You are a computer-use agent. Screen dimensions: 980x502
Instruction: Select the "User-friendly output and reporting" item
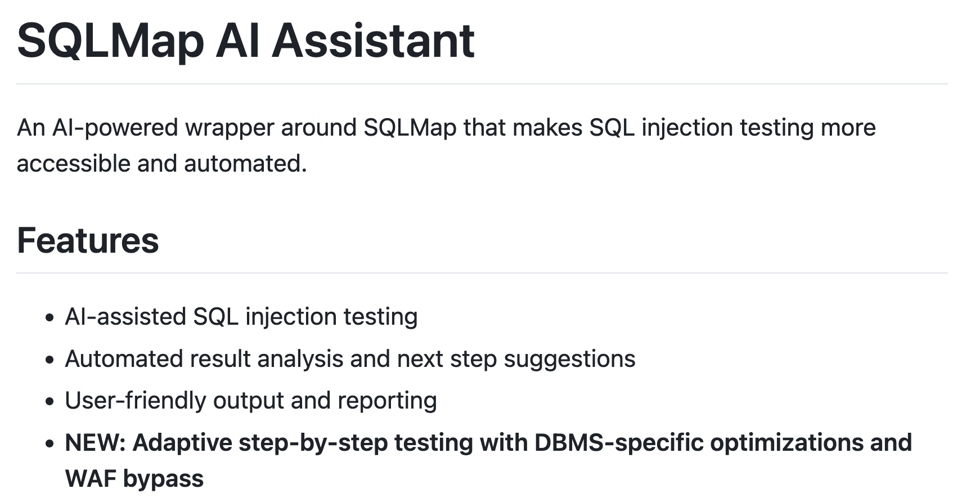click(251, 401)
